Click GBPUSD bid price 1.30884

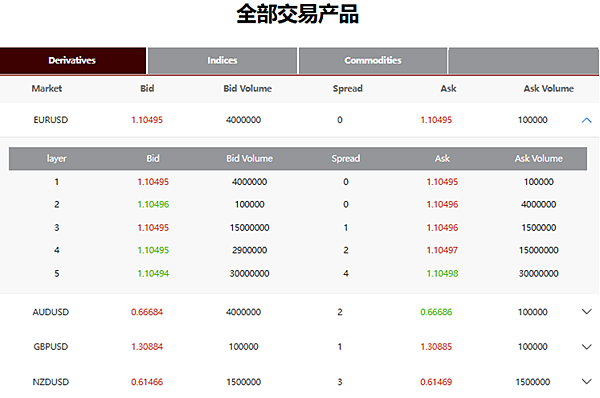[147, 347]
